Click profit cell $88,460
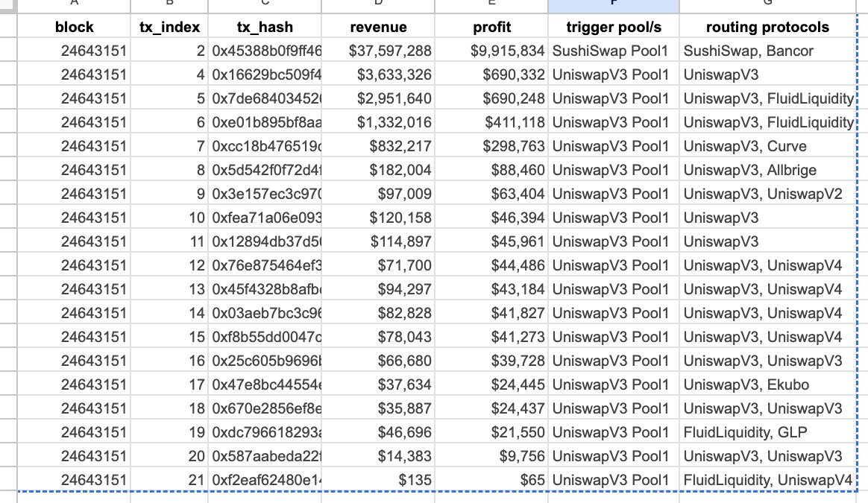The height and width of the screenshot is (503, 868). click(x=491, y=170)
